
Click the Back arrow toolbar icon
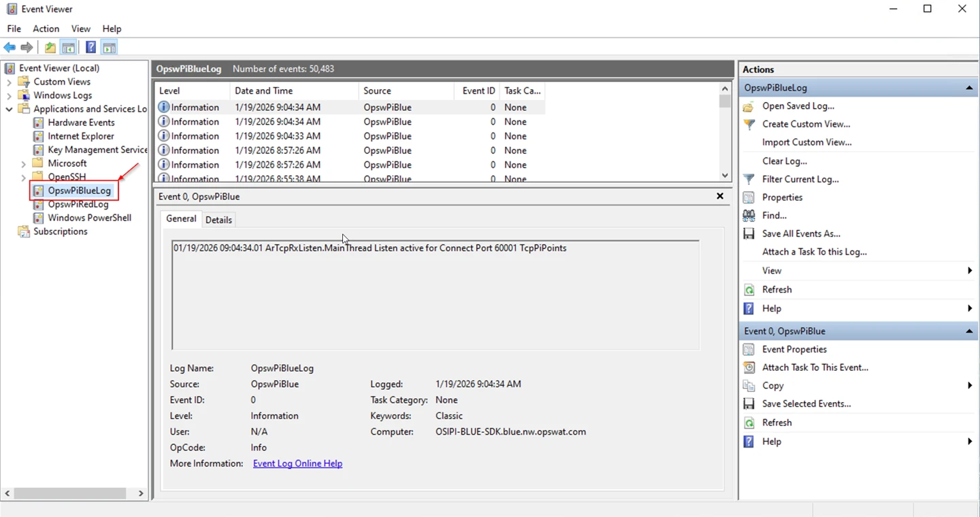click(10, 48)
